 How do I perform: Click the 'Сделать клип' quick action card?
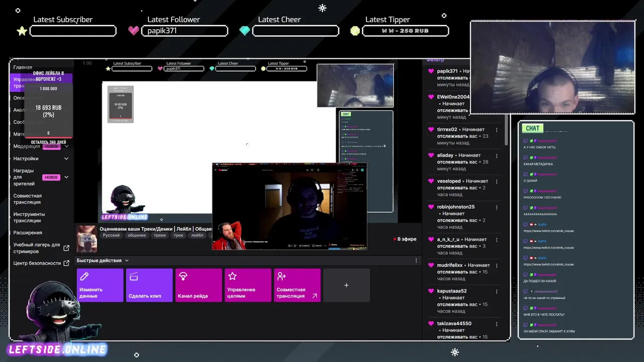click(149, 285)
